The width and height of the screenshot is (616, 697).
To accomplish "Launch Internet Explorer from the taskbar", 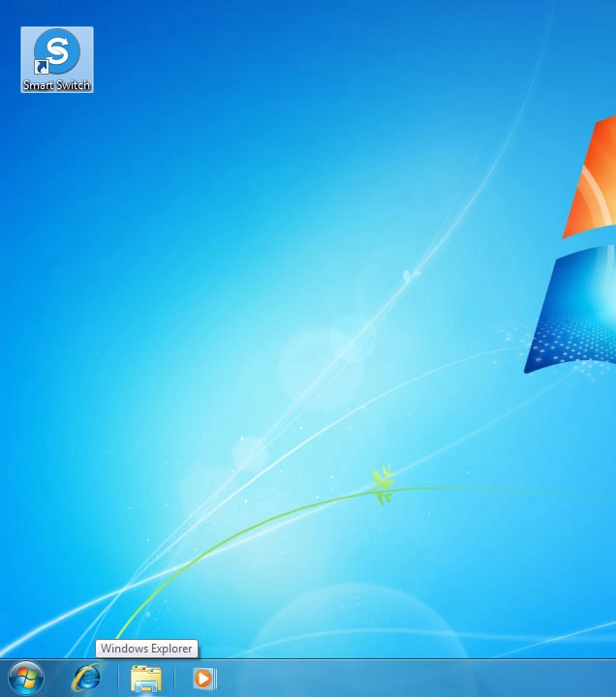I will (86, 678).
